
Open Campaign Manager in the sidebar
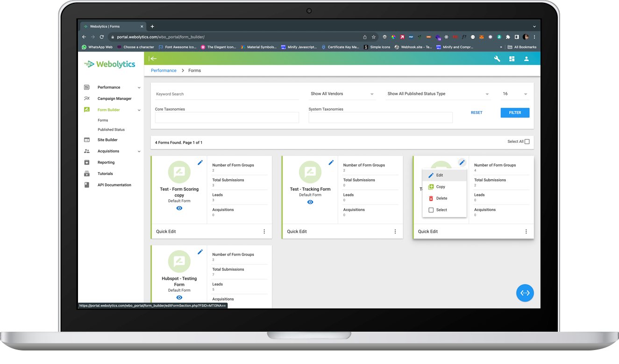click(x=114, y=98)
